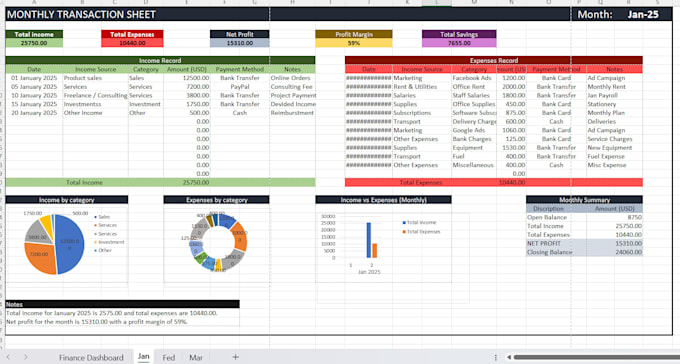Click the PayPal payment method cell
Screen dimensions: 680x364
(240, 87)
